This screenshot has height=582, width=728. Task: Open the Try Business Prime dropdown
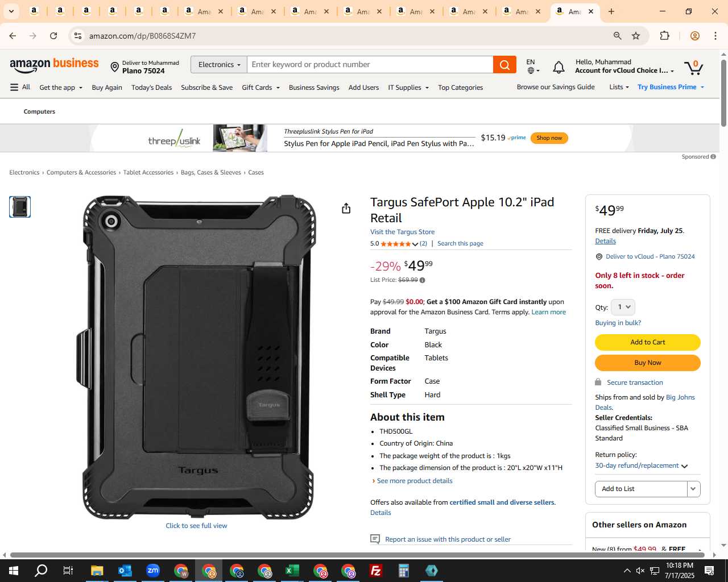click(x=671, y=87)
